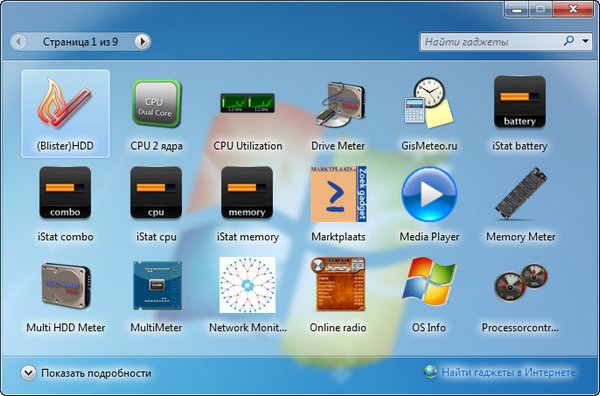Click the "MultiMeter" label text
This screenshot has height=396, width=600.
156,328
